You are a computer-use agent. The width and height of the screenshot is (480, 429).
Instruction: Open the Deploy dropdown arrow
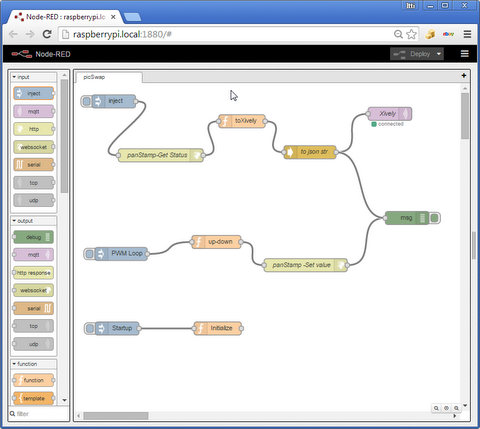pyautogui.click(x=439, y=54)
